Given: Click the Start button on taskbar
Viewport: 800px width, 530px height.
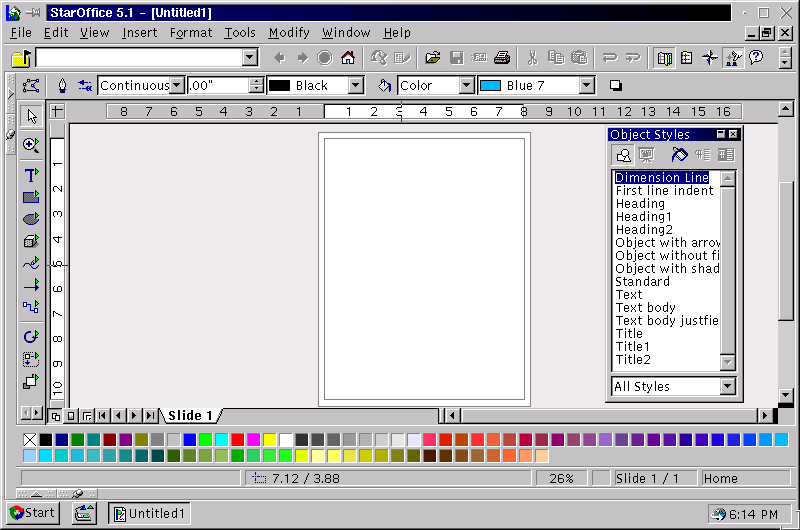Looking at the screenshot, I should pos(33,513).
